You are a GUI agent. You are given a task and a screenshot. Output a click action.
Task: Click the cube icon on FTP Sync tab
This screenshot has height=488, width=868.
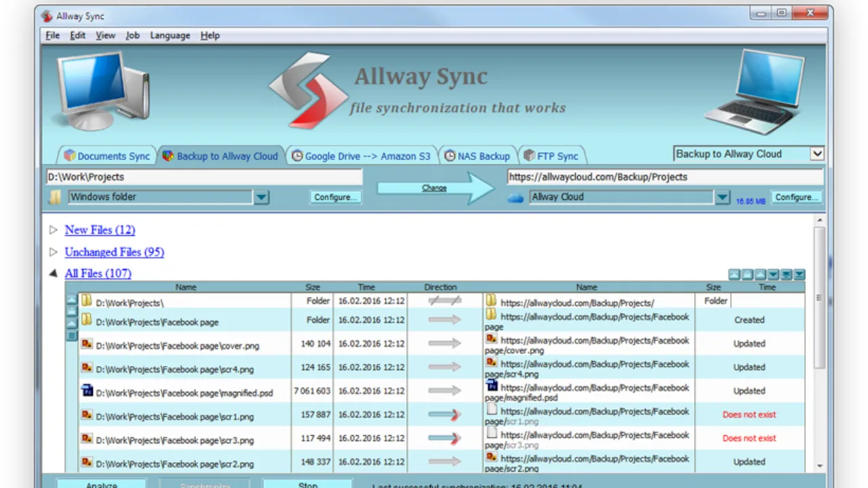tap(529, 156)
